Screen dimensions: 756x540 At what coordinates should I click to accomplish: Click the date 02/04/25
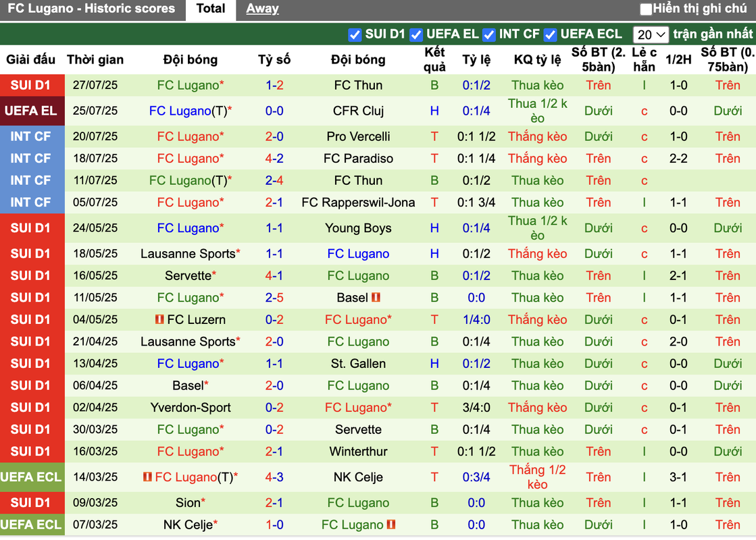(x=95, y=408)
